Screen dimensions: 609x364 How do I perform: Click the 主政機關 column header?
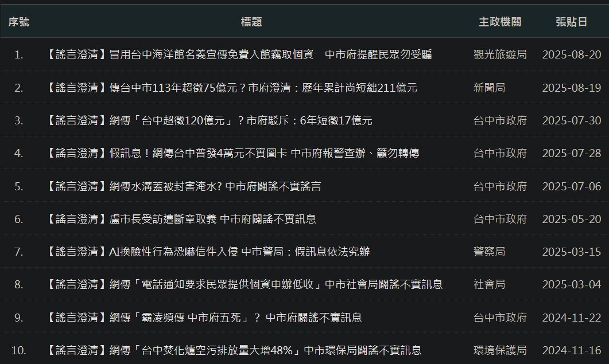click(x=500, y=22)
